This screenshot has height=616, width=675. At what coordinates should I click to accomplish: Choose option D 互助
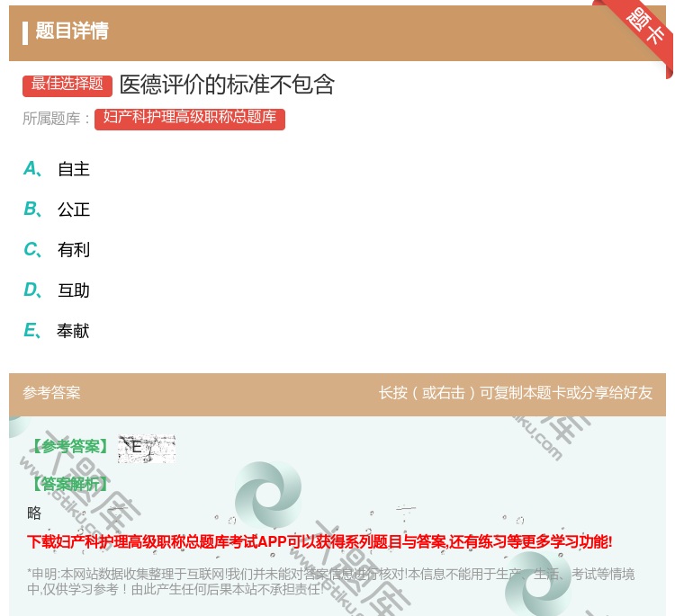(57, 290)
